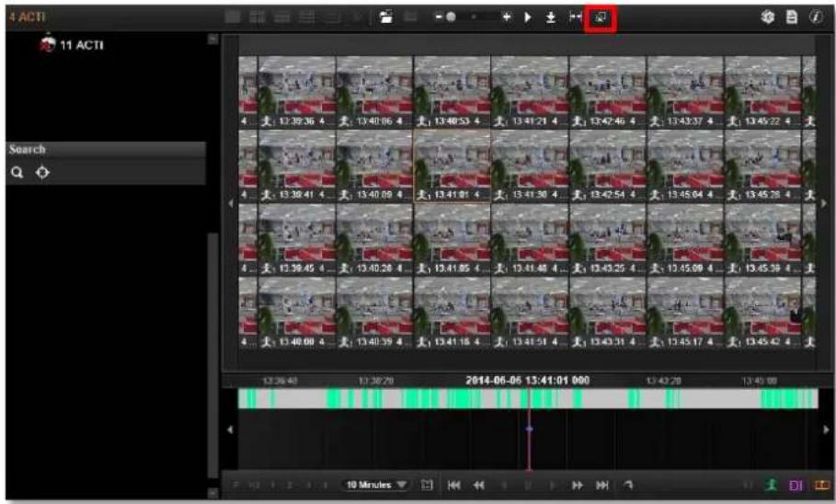
Task: Click the 4 ACTI title at top left
Action: [x=27, y=17]
